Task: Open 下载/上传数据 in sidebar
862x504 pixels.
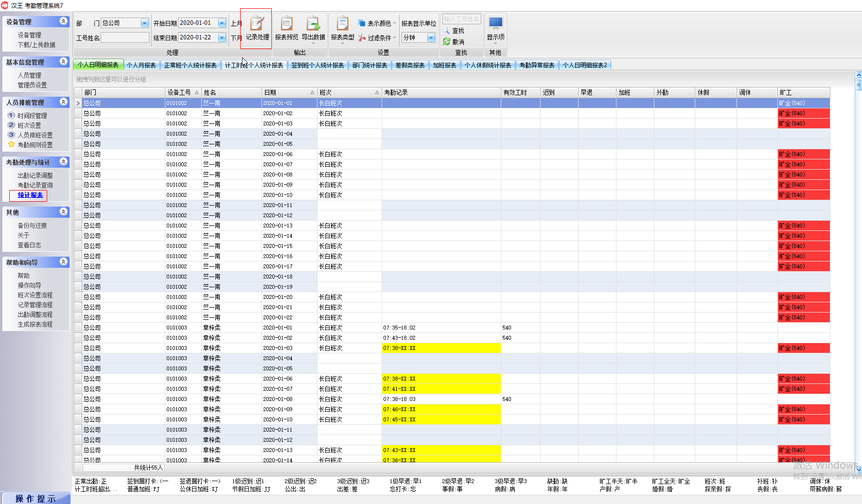Action: pos(36,45)
